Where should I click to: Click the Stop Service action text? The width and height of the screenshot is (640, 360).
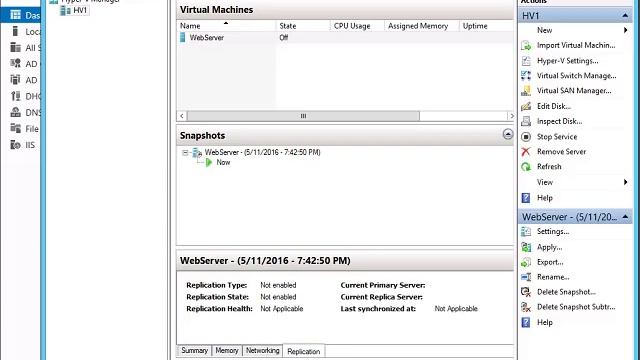tap(557, 137)
